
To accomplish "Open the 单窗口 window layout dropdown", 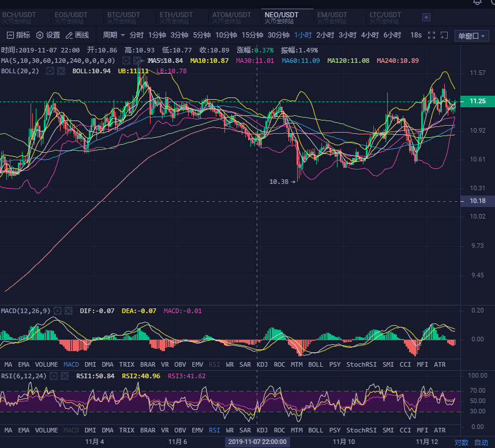I will point(471,36).
